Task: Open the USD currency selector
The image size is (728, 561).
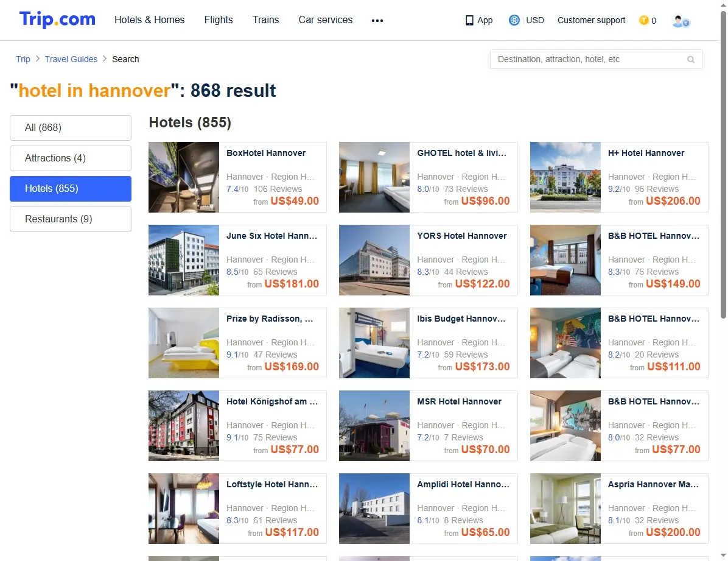Action: click(x=535, y=20)
